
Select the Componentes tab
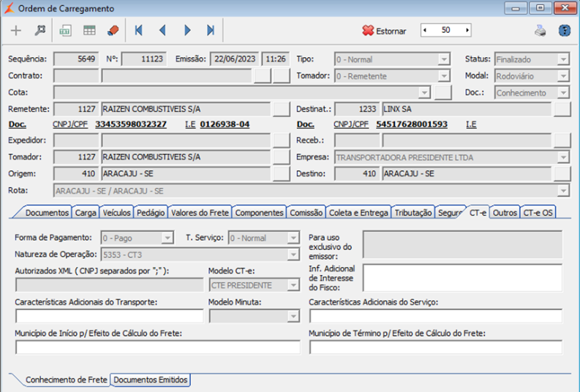click(260, 213)
